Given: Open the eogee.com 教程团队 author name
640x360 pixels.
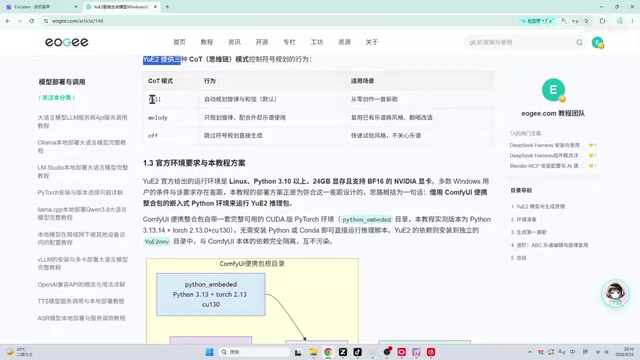Looking at the screenshot, I should tap(553, 113).
